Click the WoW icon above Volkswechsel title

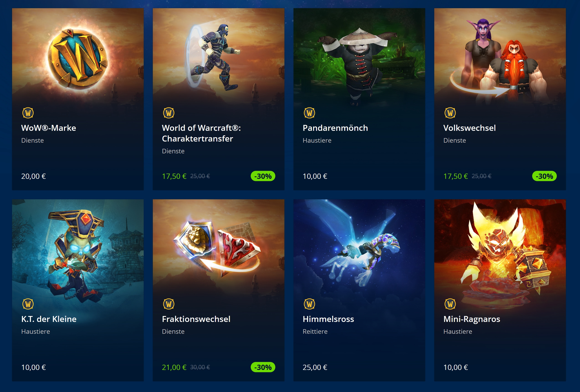pos(450,113)
